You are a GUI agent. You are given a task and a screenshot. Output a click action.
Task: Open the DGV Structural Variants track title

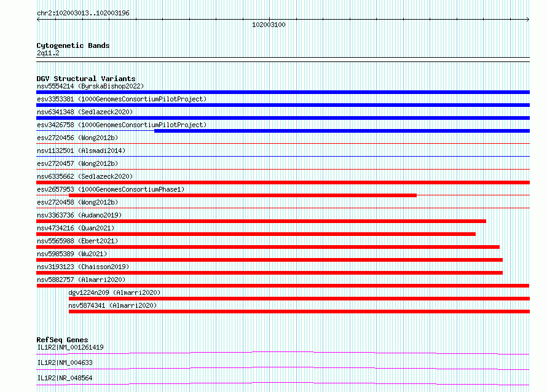pos(86,79)
